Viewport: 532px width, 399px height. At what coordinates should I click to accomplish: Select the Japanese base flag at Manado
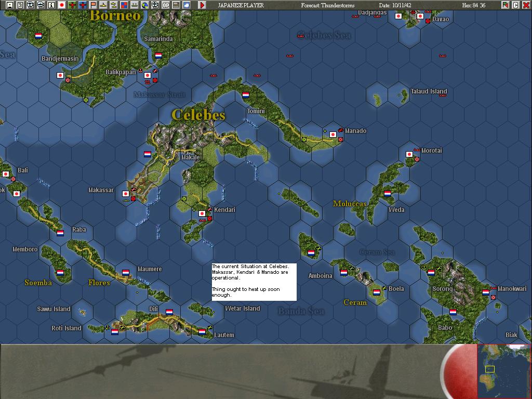point(333,135)
